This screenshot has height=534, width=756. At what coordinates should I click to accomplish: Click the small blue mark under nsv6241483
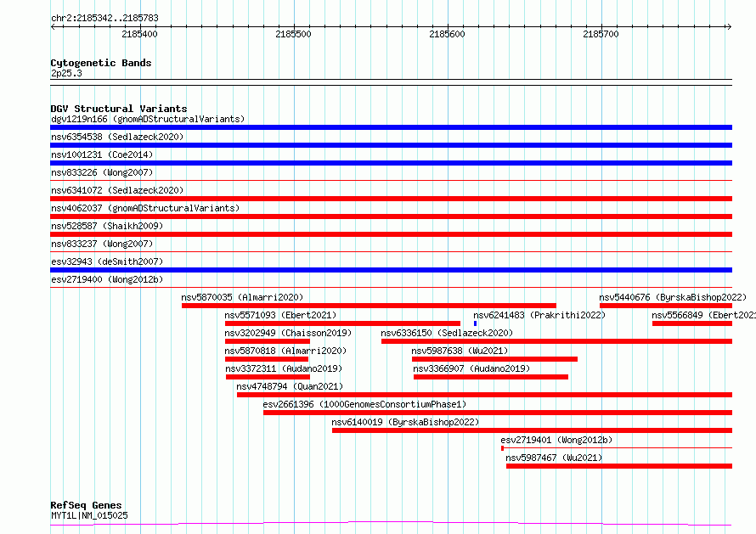476,323
